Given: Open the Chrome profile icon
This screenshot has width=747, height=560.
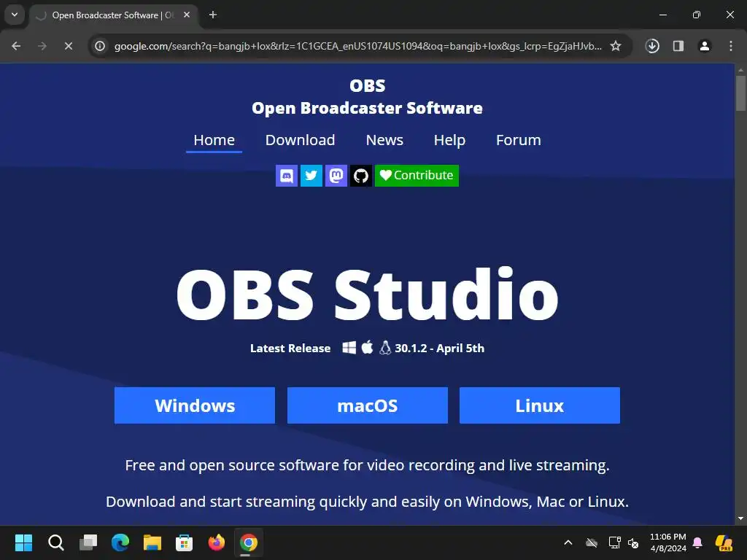Looking at the screenshot, I should (x=705, y=46).
